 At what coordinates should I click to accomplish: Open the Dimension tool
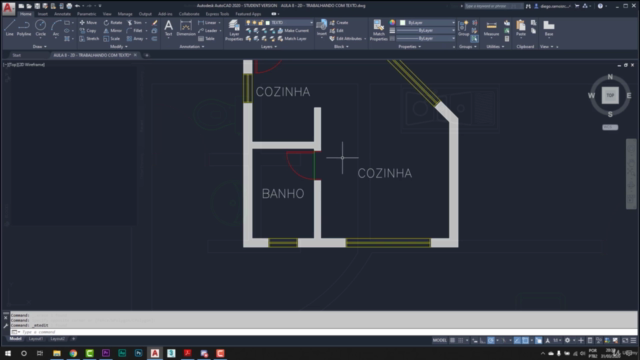(x=186, y=28)
